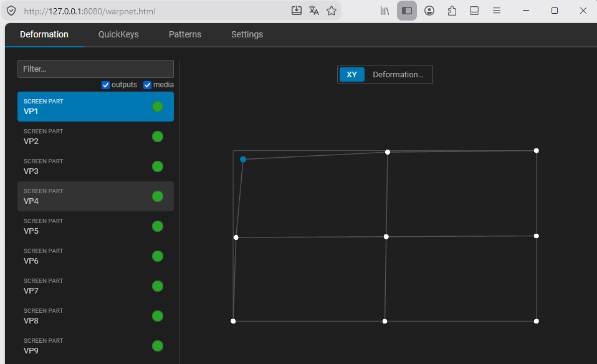Screen dimensions: 597x364
Task: Select the VP4 screen part
Action: [x=95, y=196]
